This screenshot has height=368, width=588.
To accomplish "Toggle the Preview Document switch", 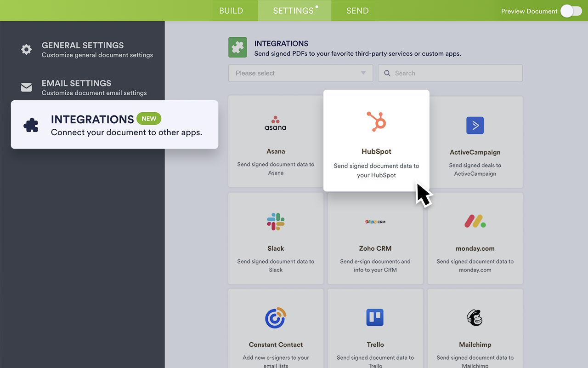I will pyautogui.click(x=571, y=11).
